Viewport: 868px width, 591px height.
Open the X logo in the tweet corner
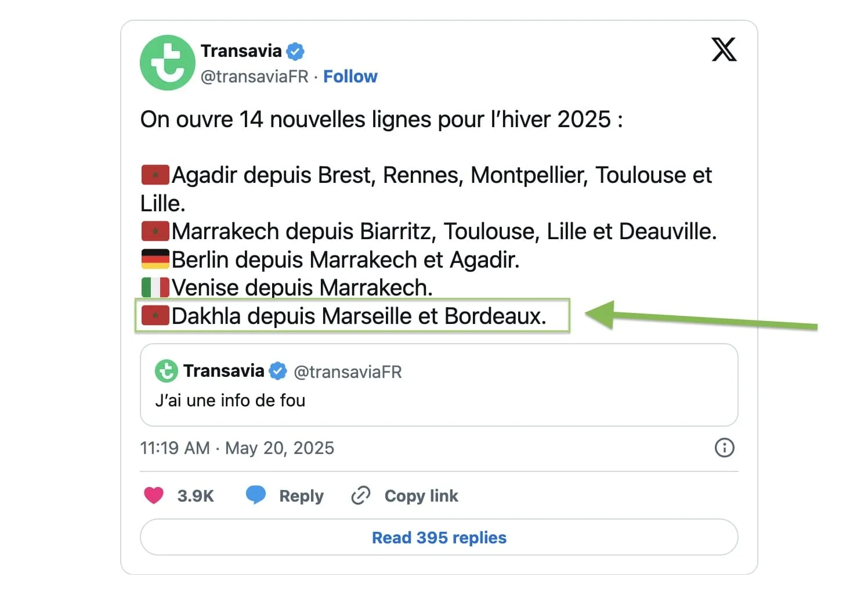724,49
